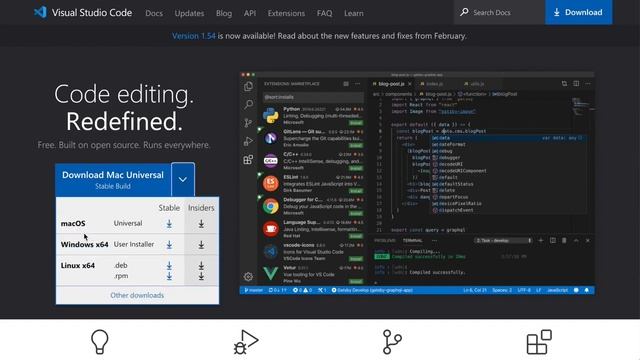Click the Windows x64 row label

84,244
